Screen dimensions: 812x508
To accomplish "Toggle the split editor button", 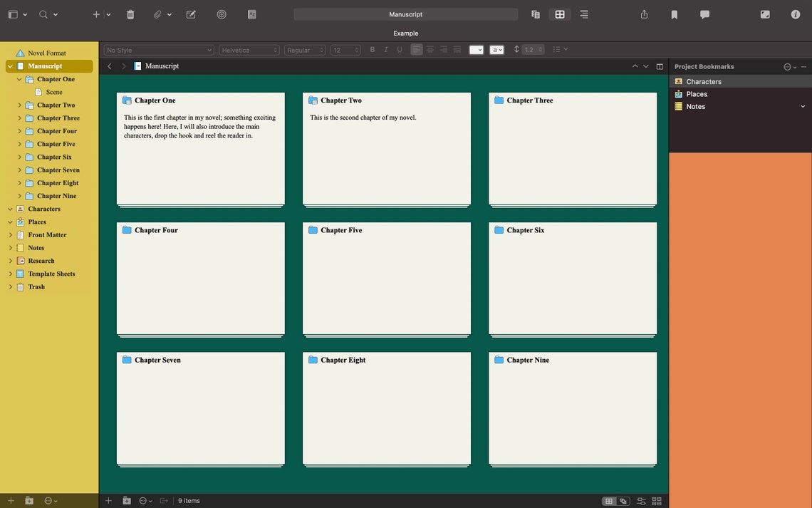I will 660,66.
